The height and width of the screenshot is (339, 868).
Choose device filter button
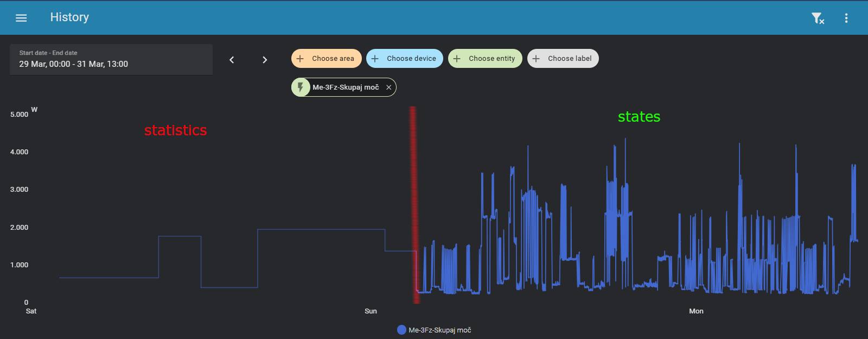(x=405, y=59)
